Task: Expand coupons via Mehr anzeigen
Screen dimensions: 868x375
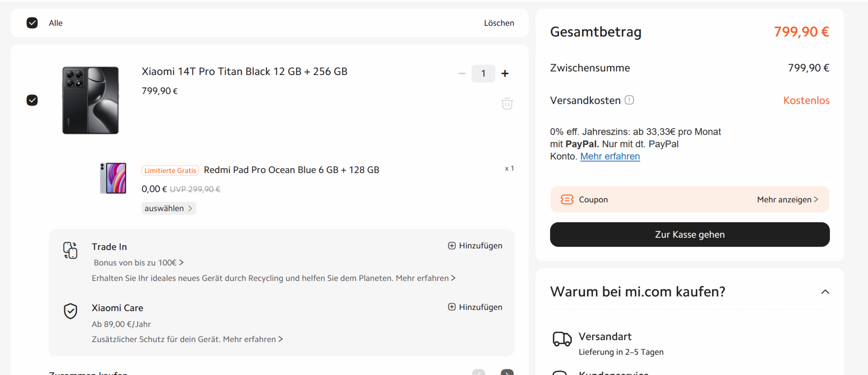Action: pyautogui.click(x=787, y=199)
